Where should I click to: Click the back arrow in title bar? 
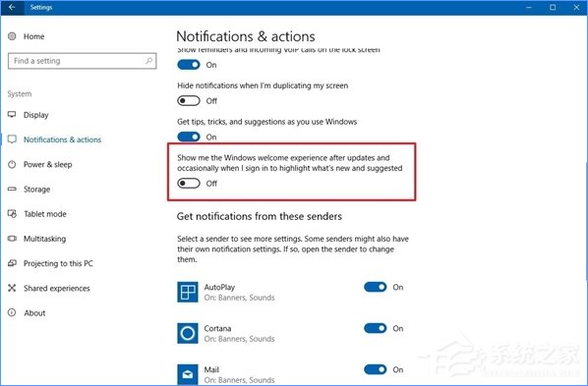click(12, 7)
